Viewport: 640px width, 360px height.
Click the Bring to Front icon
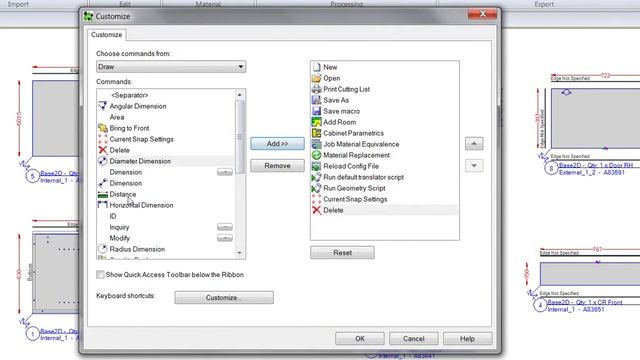coord(102,128)
